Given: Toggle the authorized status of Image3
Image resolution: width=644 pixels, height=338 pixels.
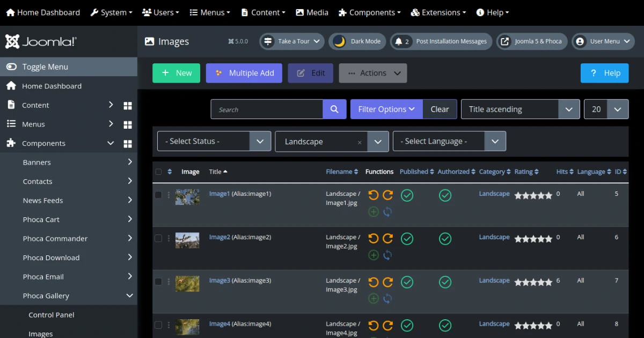Looking at the screenshot, I should (x=445, y=282).
